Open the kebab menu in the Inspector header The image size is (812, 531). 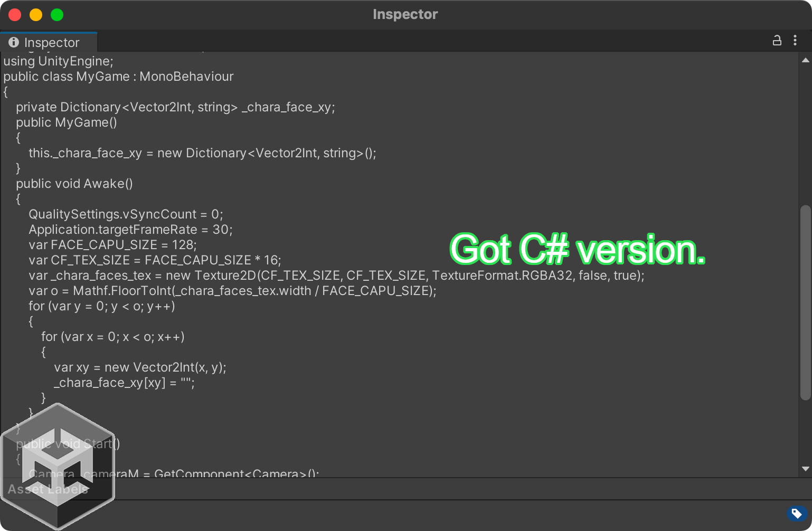click(x=795, y=41)
